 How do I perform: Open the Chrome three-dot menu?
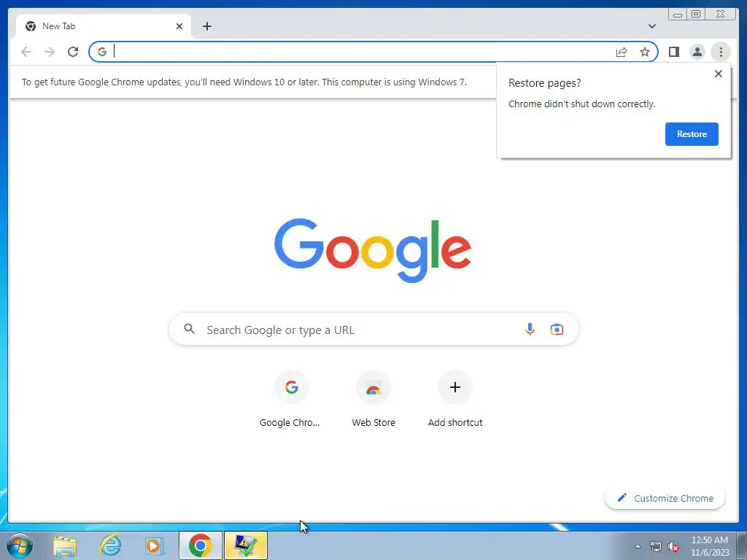[721, 52]
